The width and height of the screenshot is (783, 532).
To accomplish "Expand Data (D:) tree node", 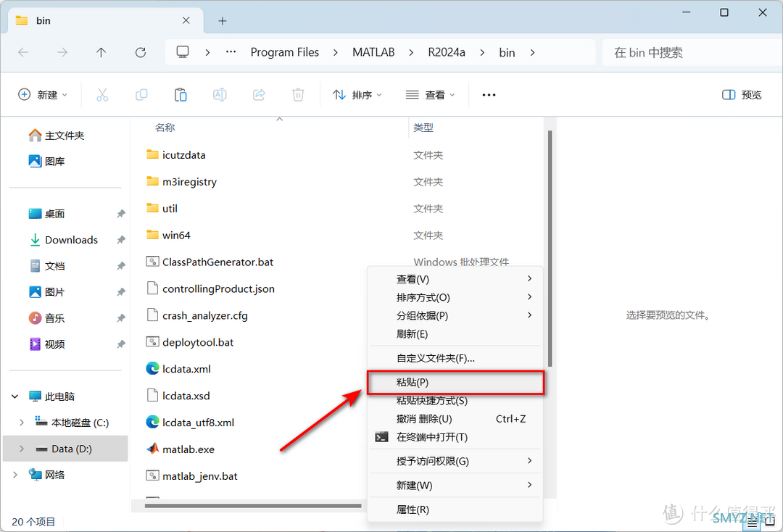I will (x=22, y=449).
